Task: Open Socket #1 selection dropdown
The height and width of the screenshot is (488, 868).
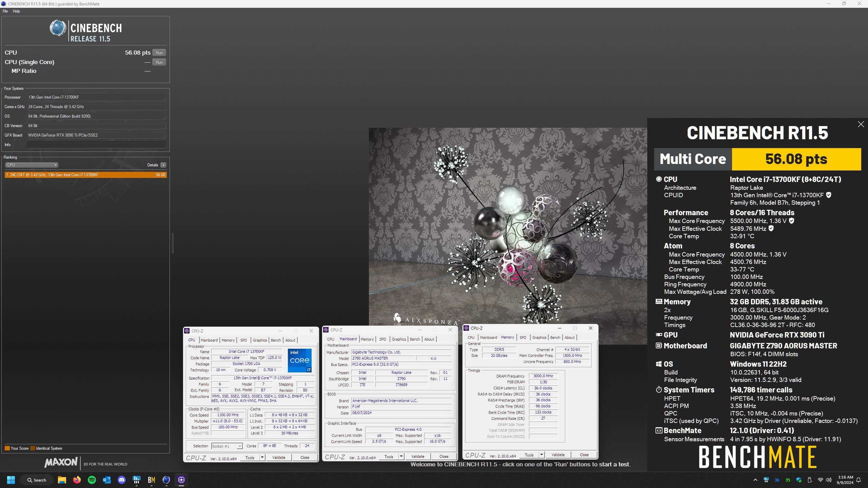Action: (227, 446)
